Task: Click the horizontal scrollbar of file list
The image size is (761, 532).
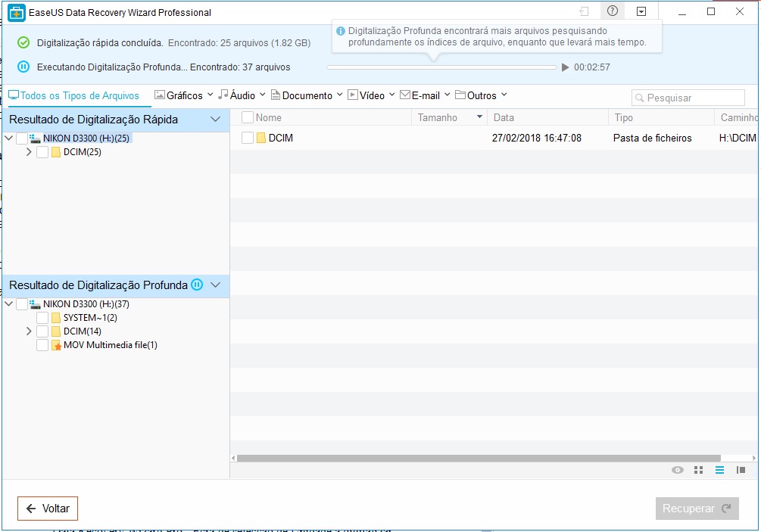Action: 479,458
